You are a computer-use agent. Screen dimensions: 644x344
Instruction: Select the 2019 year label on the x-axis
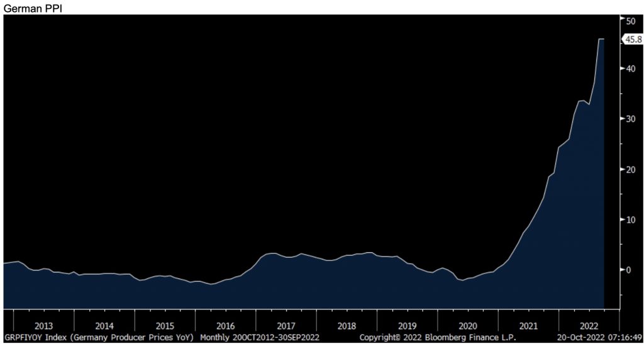[408, 326]
